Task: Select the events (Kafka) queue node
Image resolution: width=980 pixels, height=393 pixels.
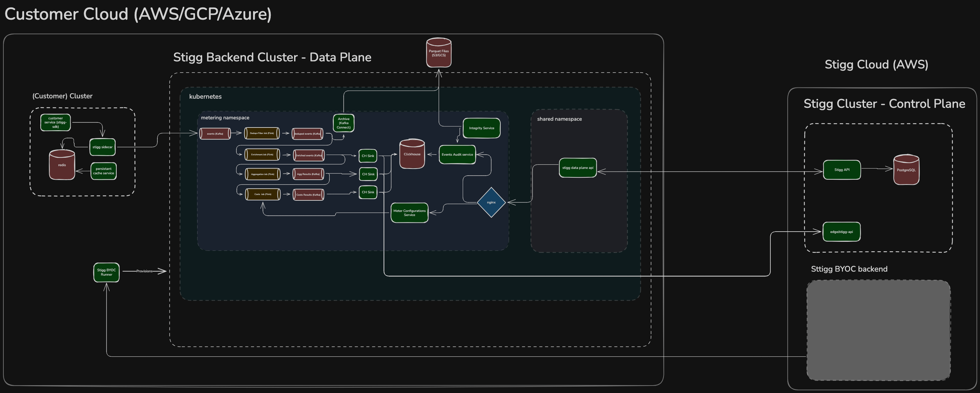Action: 215,134
